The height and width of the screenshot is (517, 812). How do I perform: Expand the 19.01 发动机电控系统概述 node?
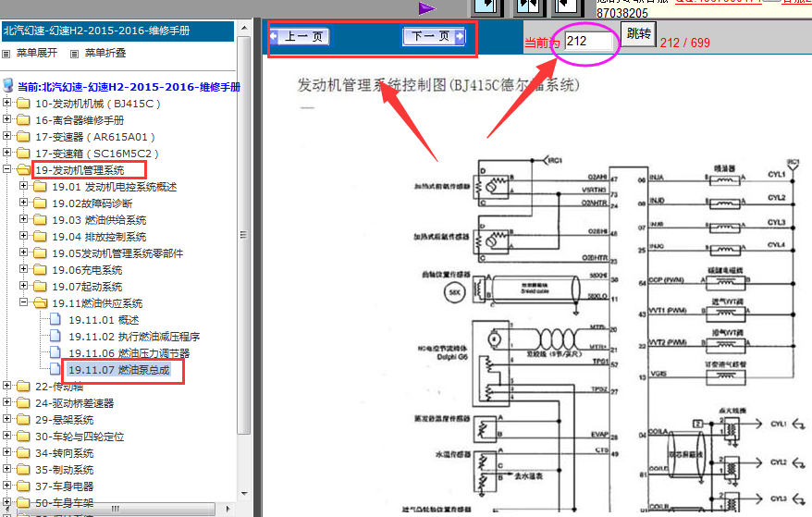tap(23, 186)
